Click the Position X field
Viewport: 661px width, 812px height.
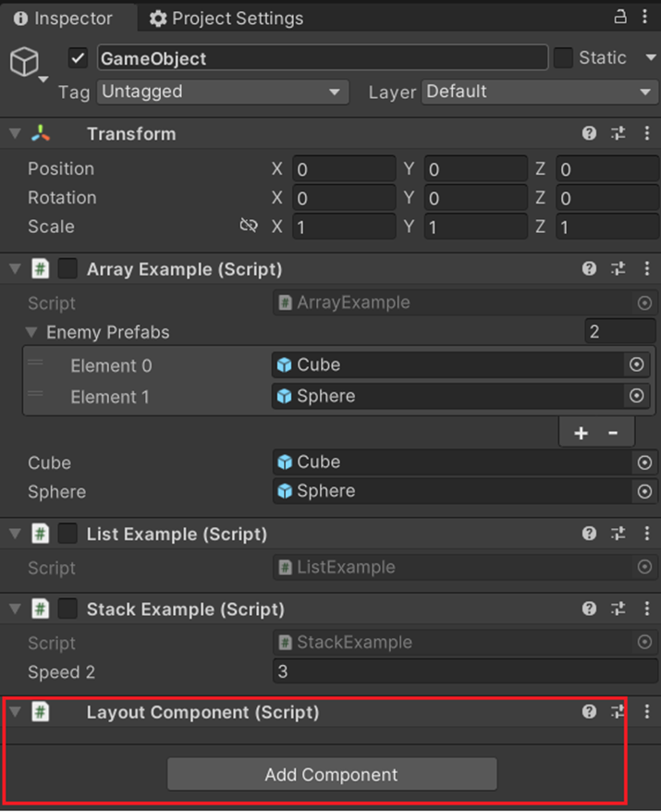tap(344, 169)
